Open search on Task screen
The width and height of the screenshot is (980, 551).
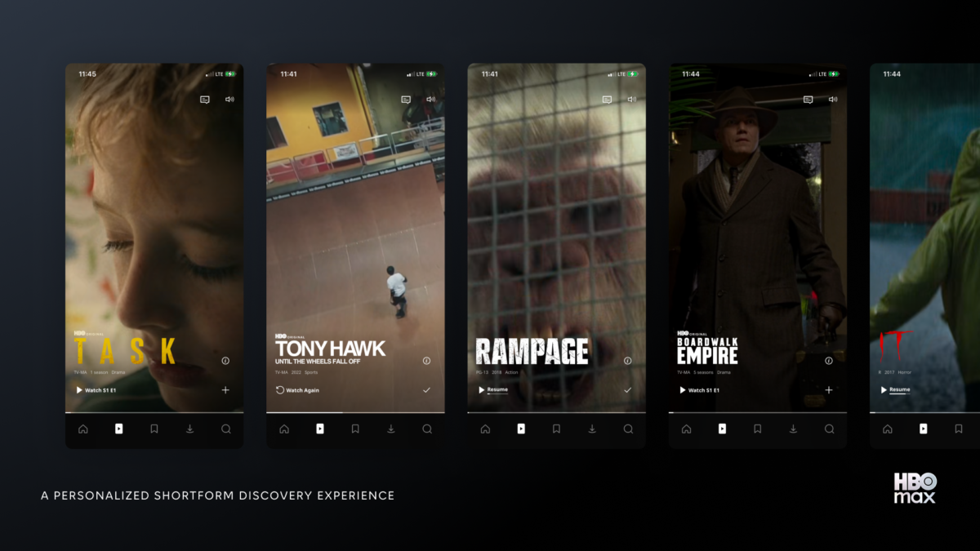[226, 429]
